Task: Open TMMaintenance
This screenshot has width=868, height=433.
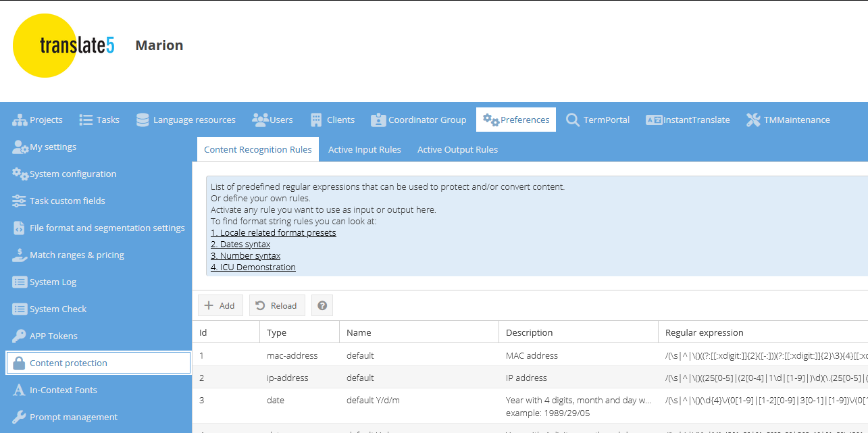Action: tap(788, 120)
